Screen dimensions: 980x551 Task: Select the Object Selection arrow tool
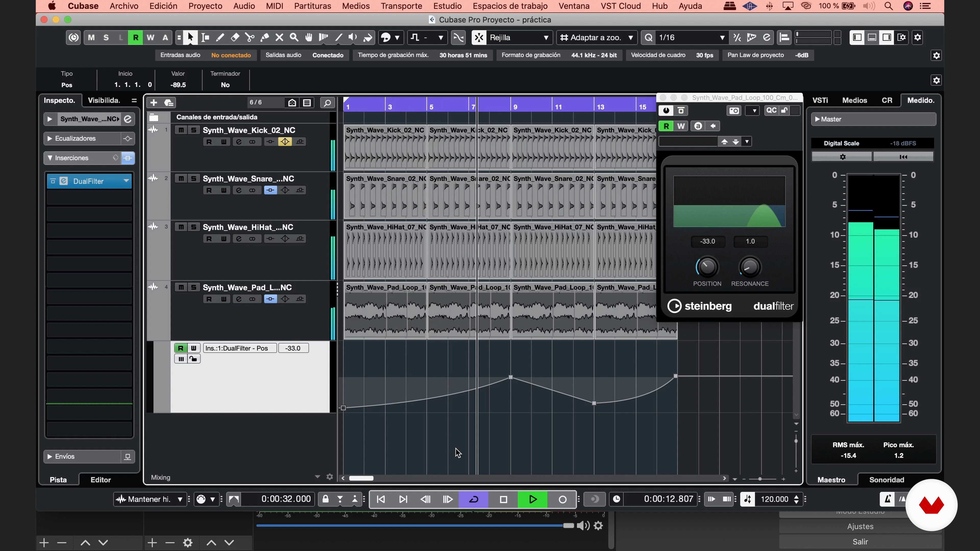click(x=190, y=37)
